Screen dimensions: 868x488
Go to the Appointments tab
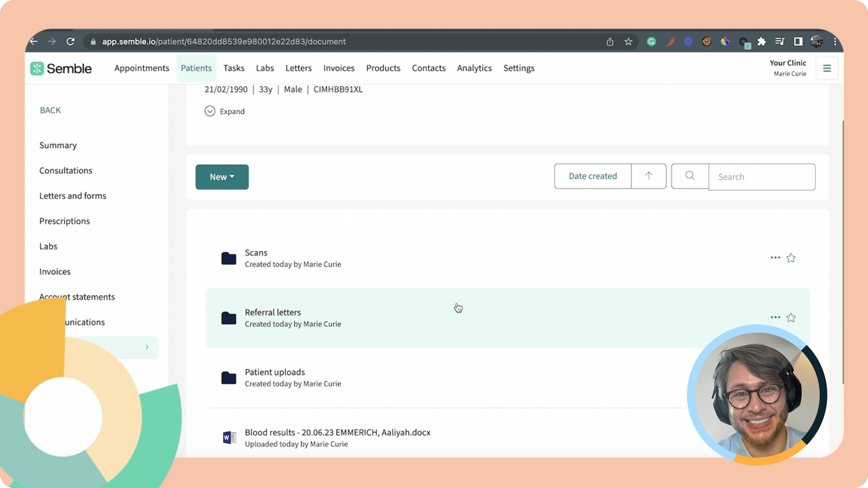[142, 68]
